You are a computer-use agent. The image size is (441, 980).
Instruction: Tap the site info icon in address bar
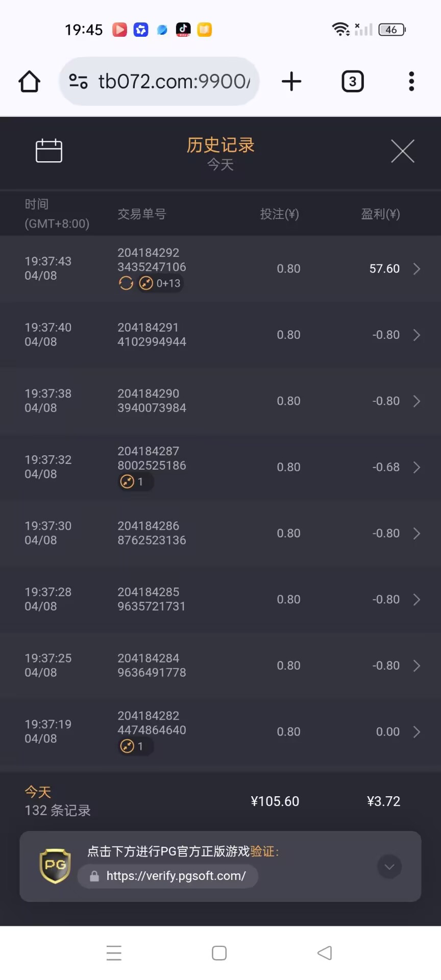[x=78, y=82]
